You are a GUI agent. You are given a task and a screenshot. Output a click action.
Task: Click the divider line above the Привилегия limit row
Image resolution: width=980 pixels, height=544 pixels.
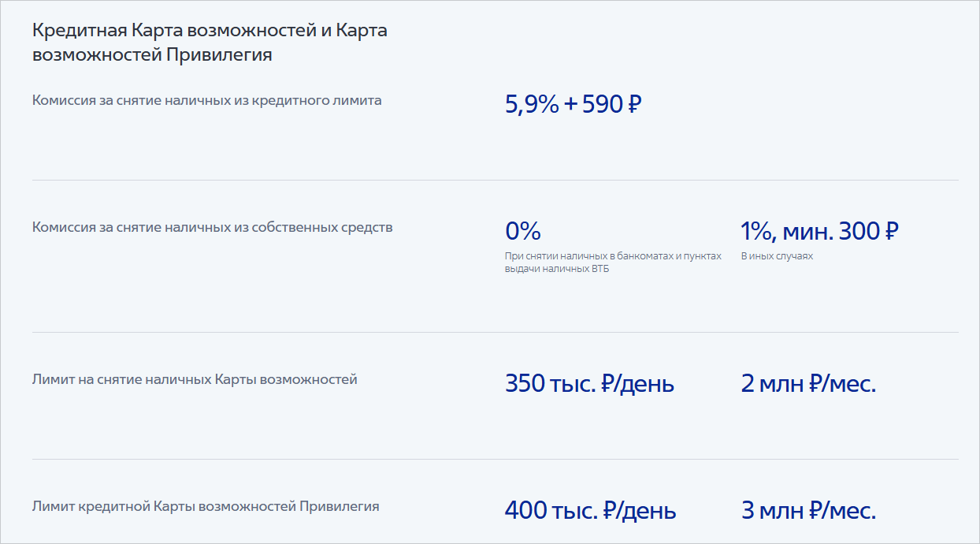(x=495, y=459)
